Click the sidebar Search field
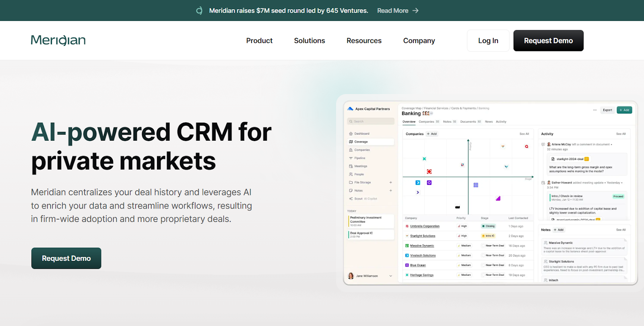 pos(371,121)
